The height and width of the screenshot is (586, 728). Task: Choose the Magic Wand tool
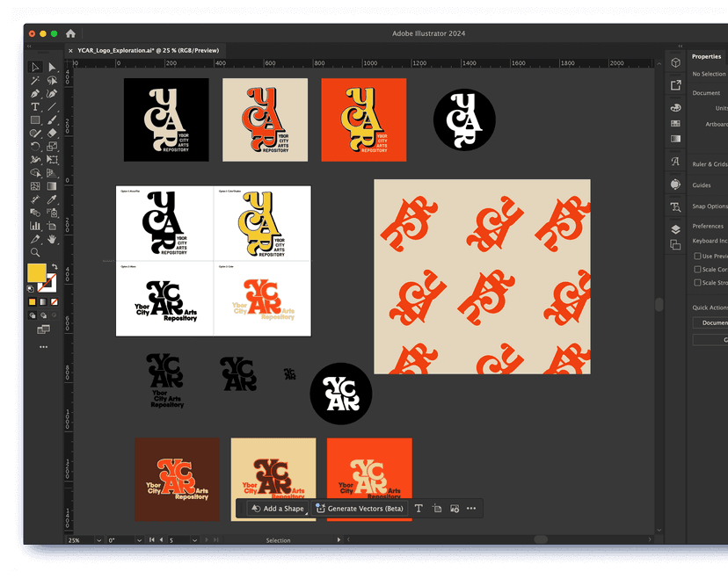(x=35, y=81)
